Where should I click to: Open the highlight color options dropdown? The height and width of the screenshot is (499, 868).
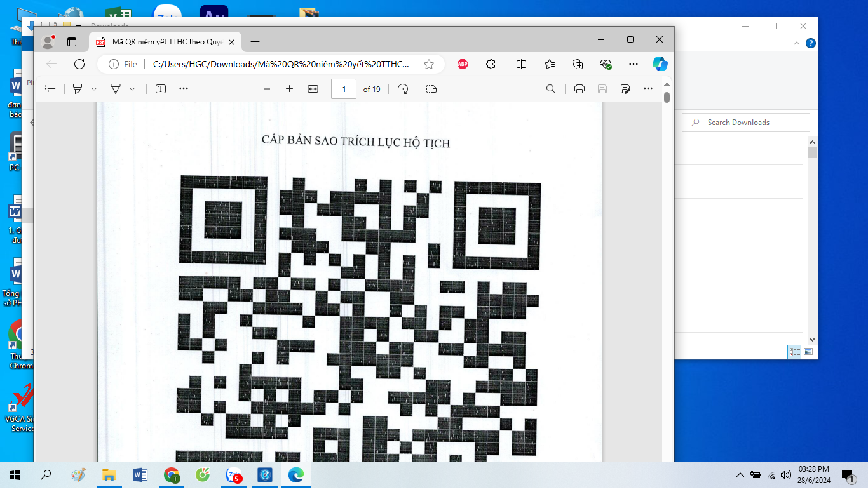pyautogui.click(x=94, y=89)
